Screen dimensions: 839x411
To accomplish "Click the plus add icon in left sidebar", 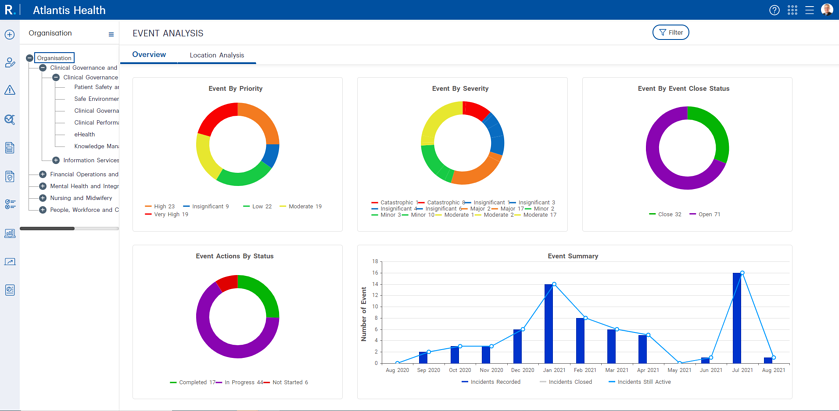I will (10, 34).
